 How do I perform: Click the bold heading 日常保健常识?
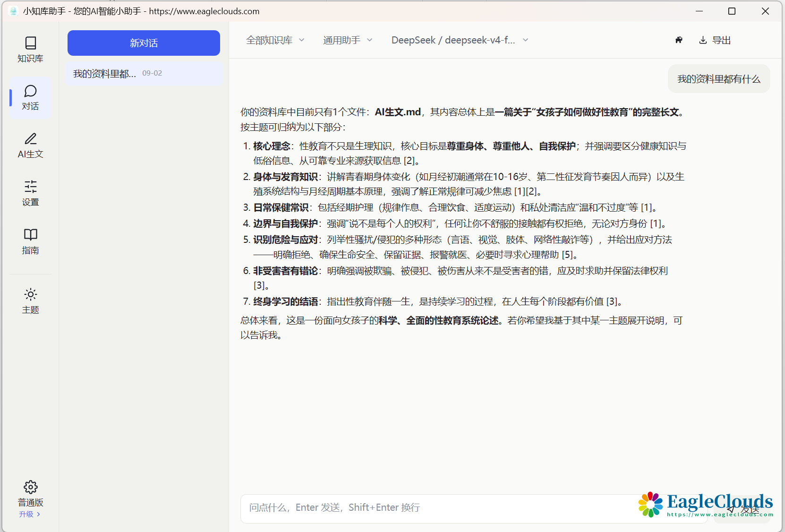click(x=281, y=207)
